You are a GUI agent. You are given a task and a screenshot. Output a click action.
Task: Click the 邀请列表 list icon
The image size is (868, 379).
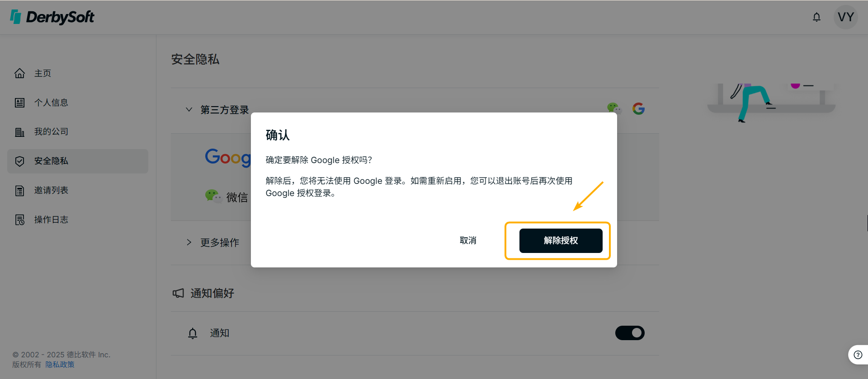[x=19, y=191]
